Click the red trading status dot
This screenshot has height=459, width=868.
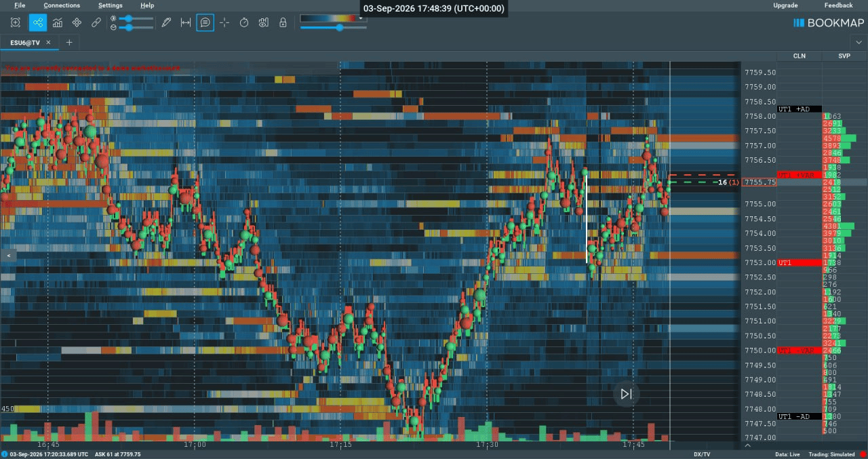pos(863,454)
